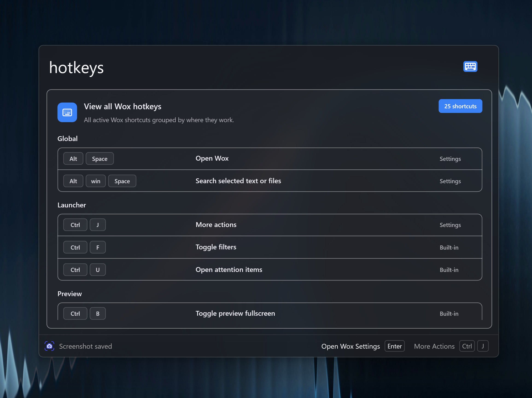Focus the hotkeys search query field
532x398 pixels.
click(x=250, y=67)
